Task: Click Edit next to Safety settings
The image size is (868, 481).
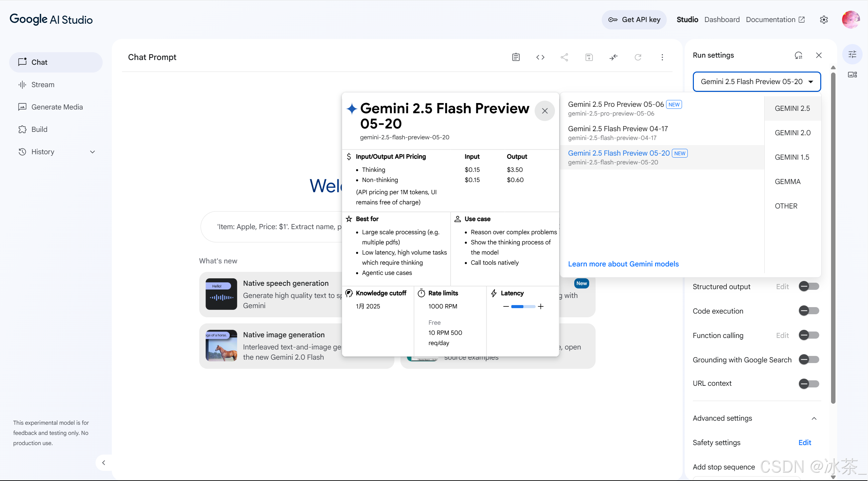Action: 805,443
